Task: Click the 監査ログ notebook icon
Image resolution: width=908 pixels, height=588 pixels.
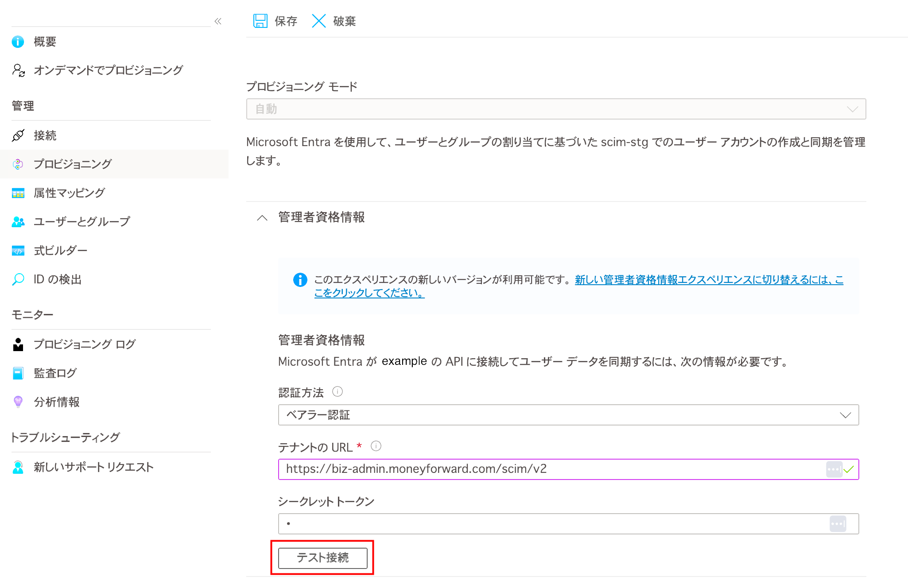Action: click(x=18, y=373)
